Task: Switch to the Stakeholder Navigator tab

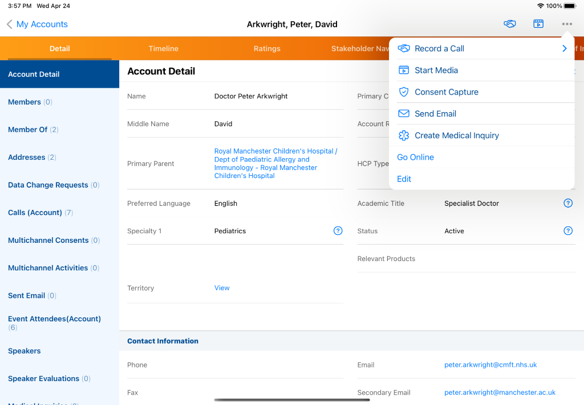Action: pos(360,48)
